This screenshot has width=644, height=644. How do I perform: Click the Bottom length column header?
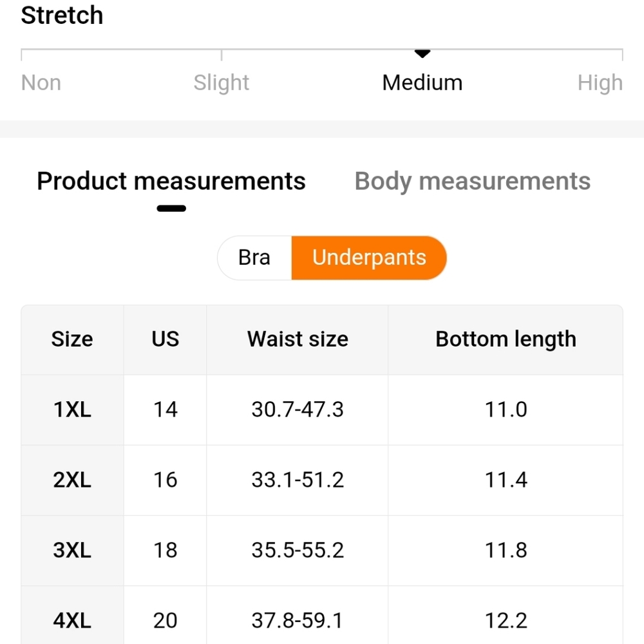tap(506, 339)
